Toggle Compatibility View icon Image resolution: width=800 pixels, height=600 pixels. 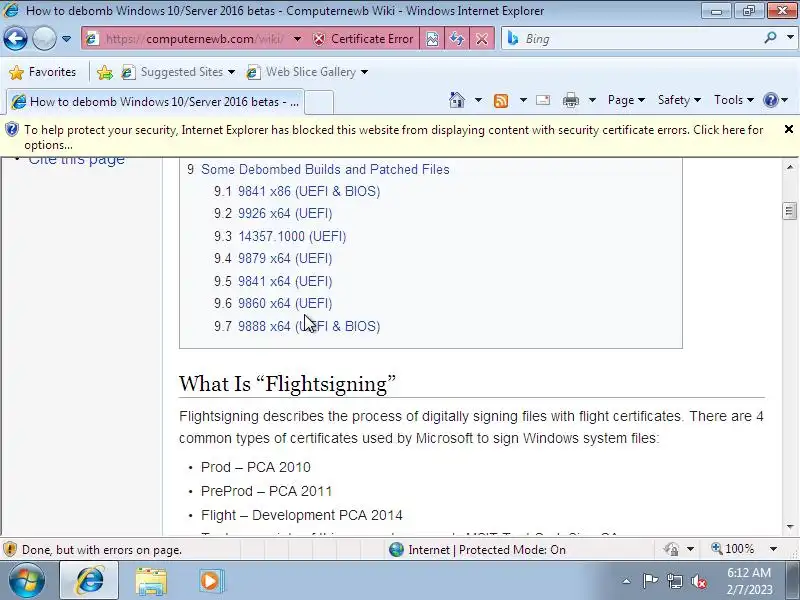click(432, 39)
